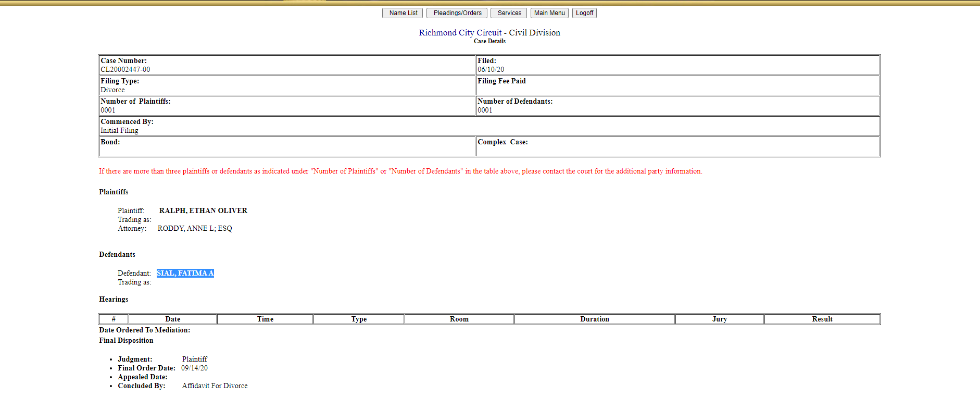This screenshot has height=397, width=980.
Task: Click the Complex Case label
Action: (502, 142)
